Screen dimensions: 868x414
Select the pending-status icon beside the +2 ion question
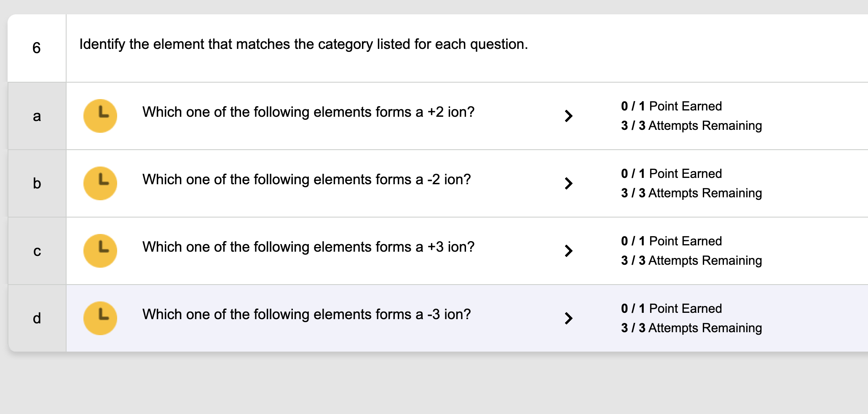coord(100,116)
